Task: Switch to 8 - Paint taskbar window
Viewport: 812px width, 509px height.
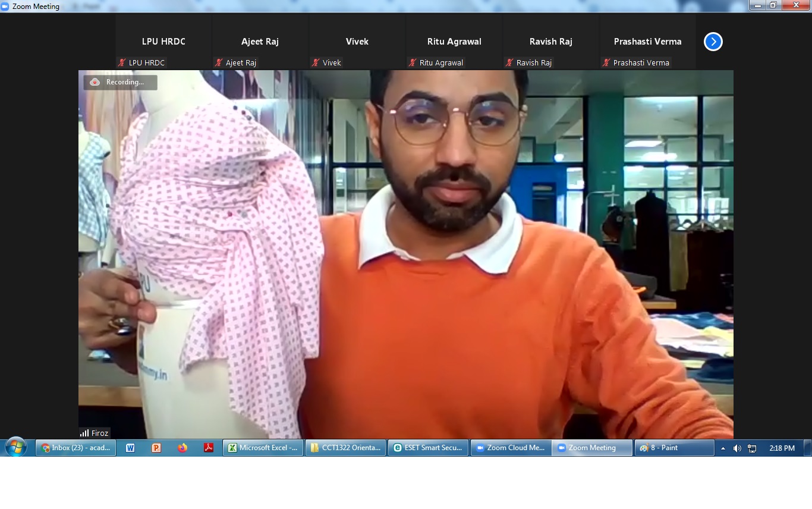Action: tap(675, 448)
